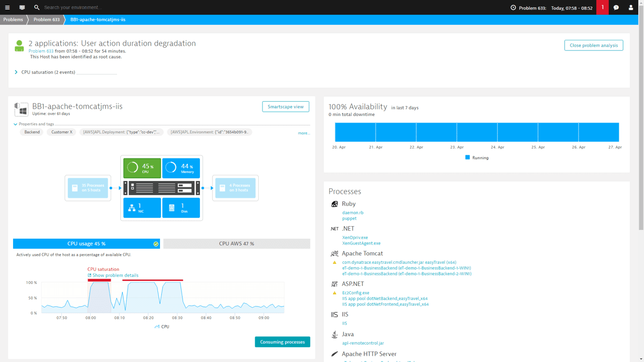Open the Consuming processes button
Image resolution: width=644 pixels, height=362 pixels.
[x=282, y=342]
